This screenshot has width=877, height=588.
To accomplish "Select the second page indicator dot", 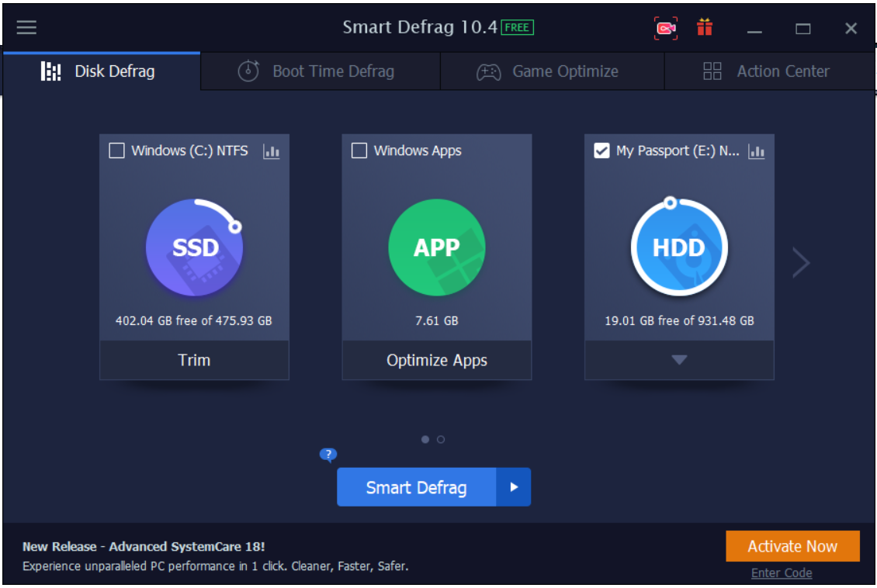I will click(x=441, y=440).
